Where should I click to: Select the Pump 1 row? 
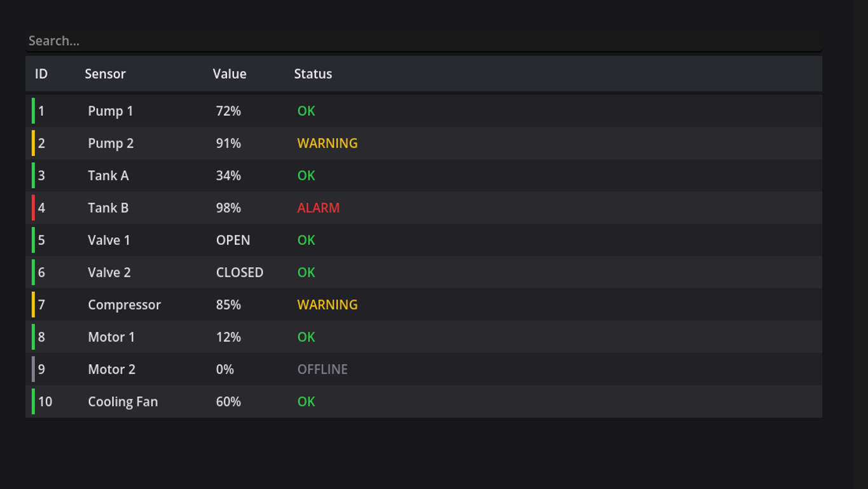click(x=424, y=111)
